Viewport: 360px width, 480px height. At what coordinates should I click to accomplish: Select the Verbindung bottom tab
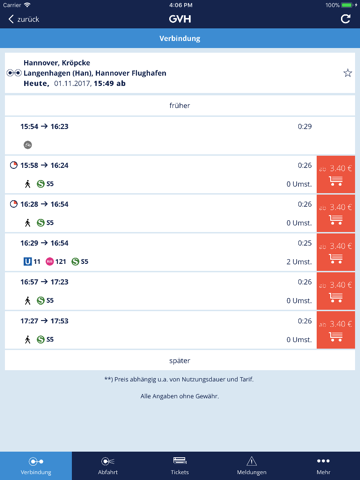(36, 466)
